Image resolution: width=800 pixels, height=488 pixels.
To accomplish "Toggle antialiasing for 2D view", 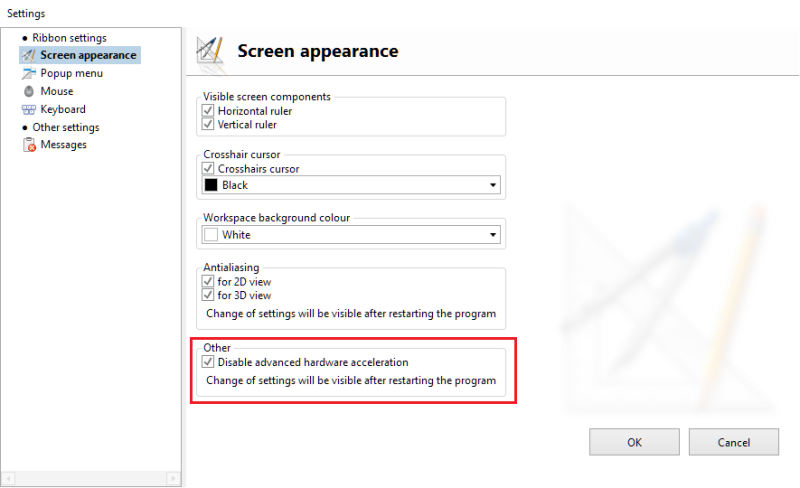I will click(x=208, y=281).
